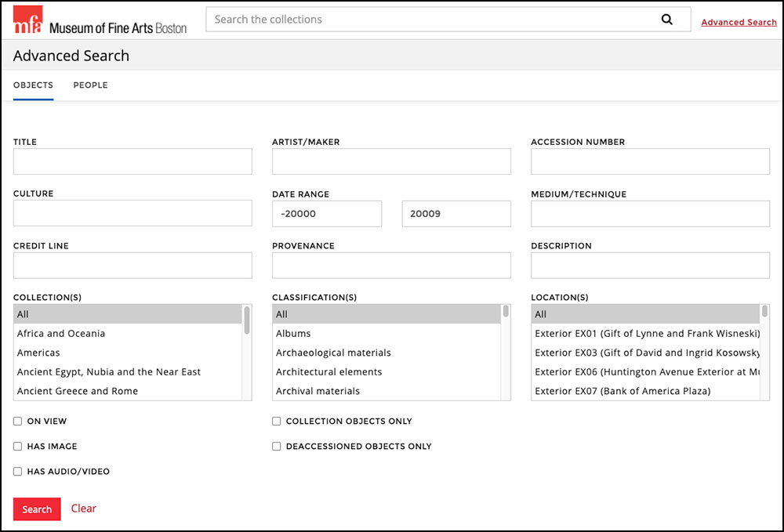Enable the ON VIEW filter checkbox
This screenshot has width=784, height=532.
[17, 421]
